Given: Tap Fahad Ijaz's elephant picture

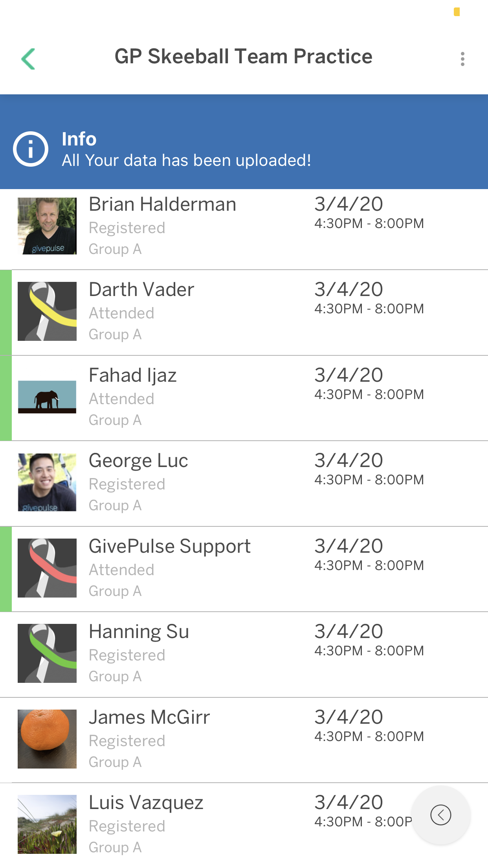Looking at the screenshot, I should click(47, 397).
